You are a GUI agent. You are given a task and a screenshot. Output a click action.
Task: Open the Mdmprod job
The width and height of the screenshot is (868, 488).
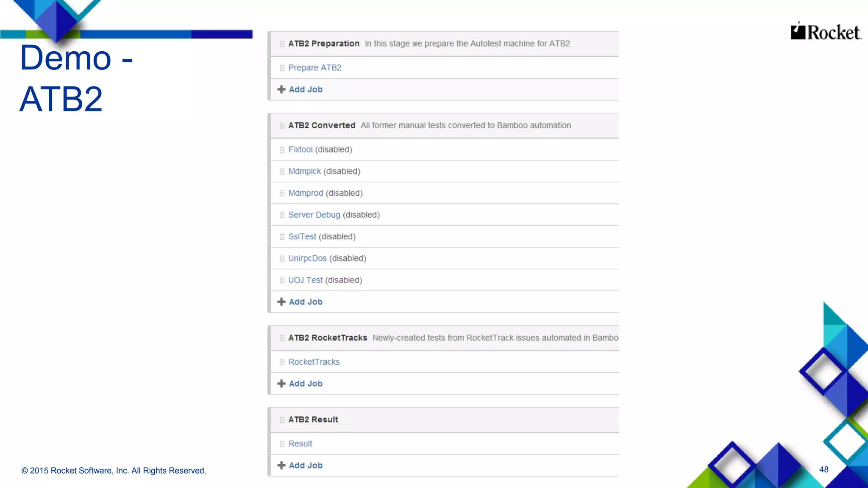click(306, 193)
